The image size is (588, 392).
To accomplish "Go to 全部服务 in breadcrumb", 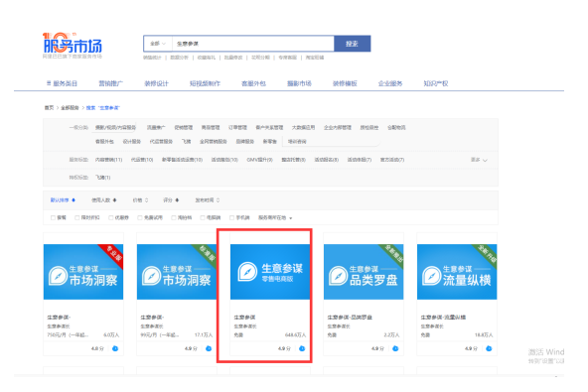I will tap(70, 108).
